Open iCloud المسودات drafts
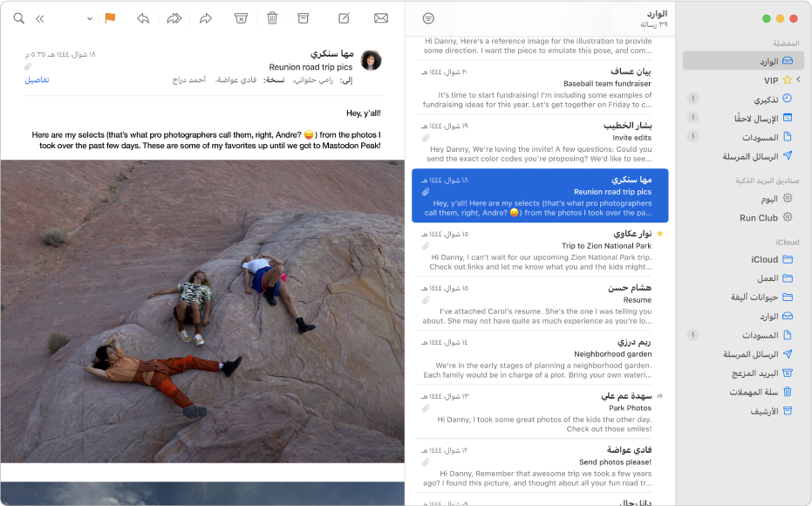Screen dimensions: 812x506 click(743, 335)
